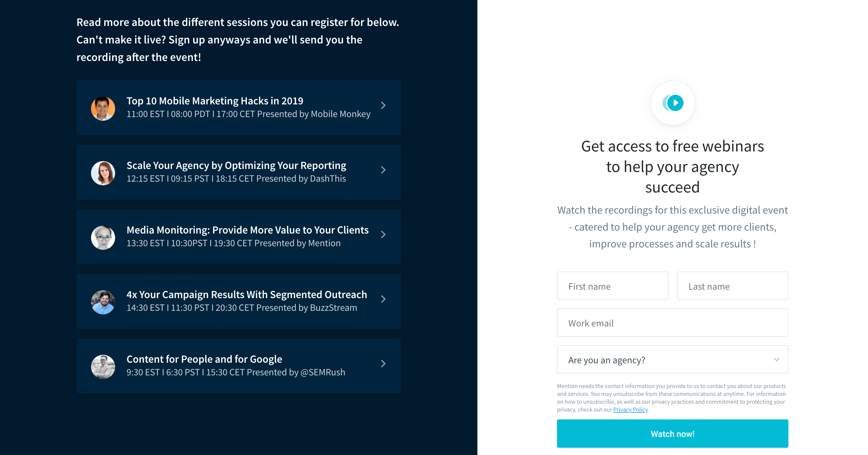The height and width of the screenshot is (455, 868).
Task: Expand the Media Monitoring session chevron
Action: pyautogui.click(x=383, y=234)
